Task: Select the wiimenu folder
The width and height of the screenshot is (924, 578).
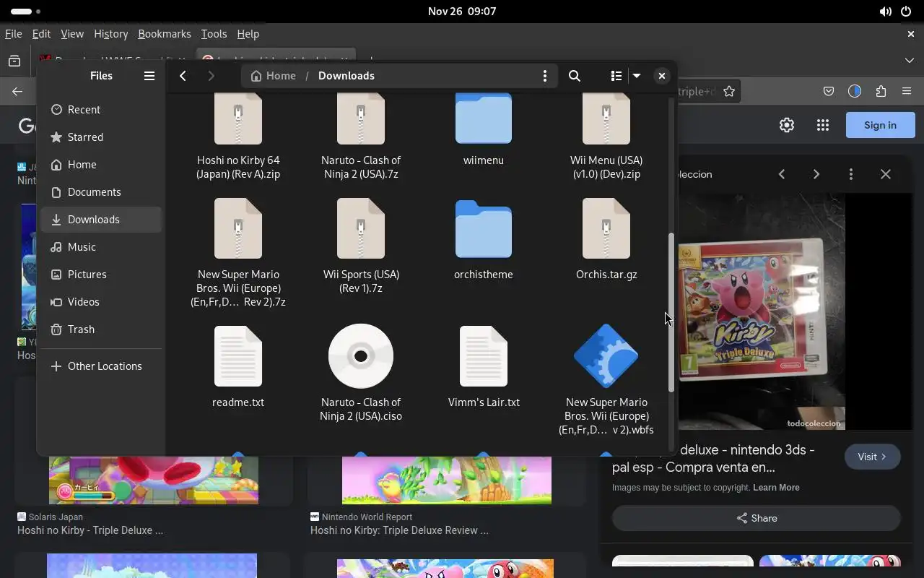Action: (484, 130)
